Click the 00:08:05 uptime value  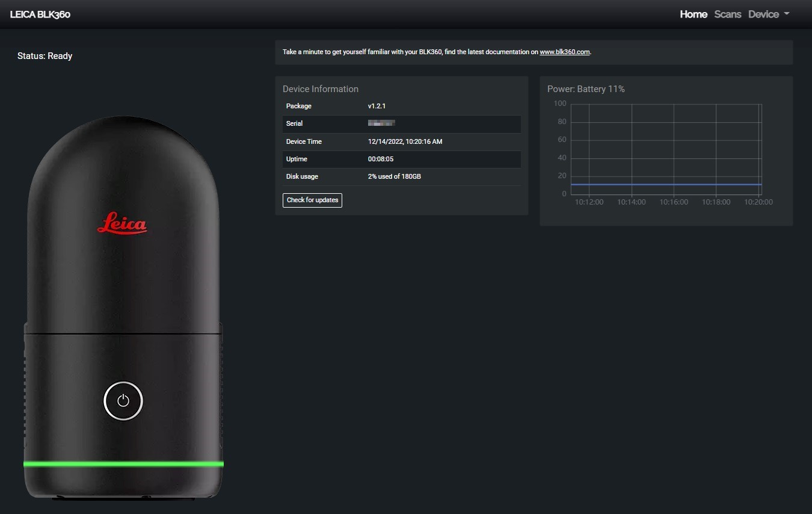point(381,159)
